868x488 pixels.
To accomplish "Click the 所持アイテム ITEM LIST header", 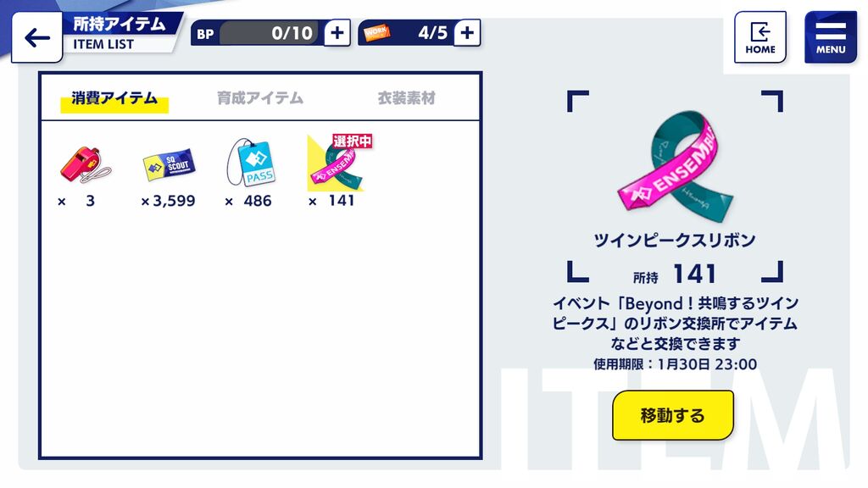I will pyautogui.click(x=120, y=33).
